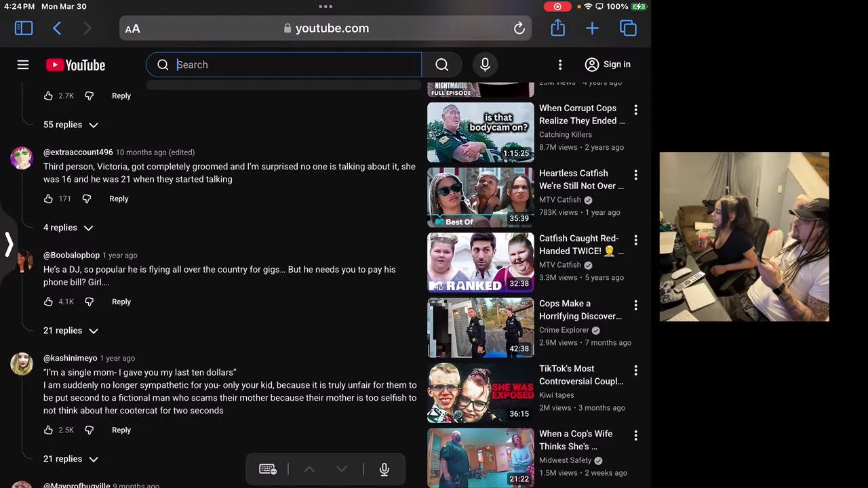Open the @extraaccount496 channel link
This screenshot has width=868, height=488.
point(78,152)
